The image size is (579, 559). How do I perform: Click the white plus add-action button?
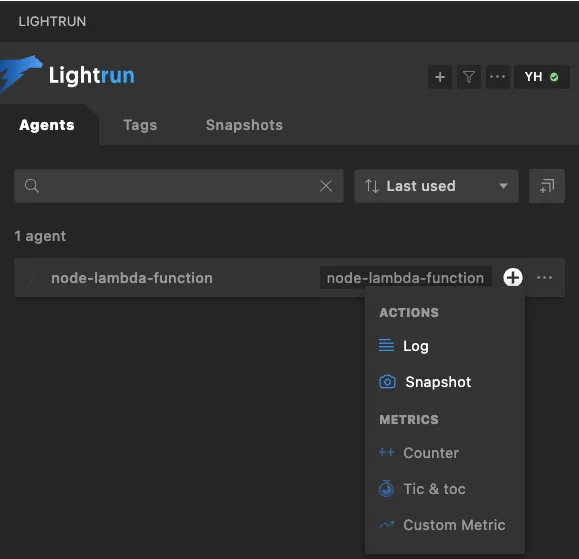click(513, 277)
